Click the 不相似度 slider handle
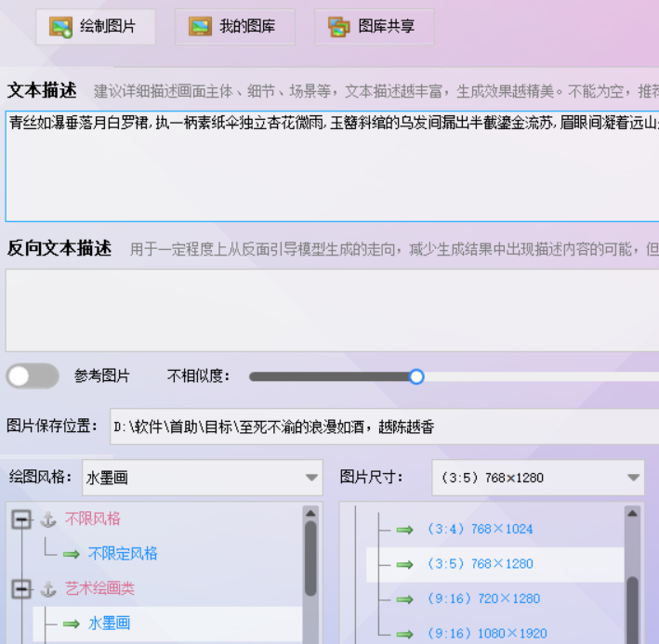This screenshot has width=659, height=644. 416,376
